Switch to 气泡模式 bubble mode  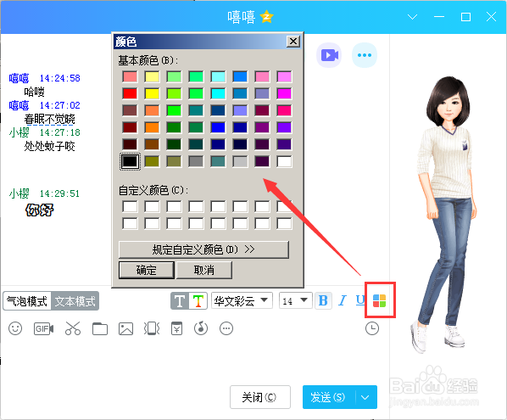tap(27, 301)
